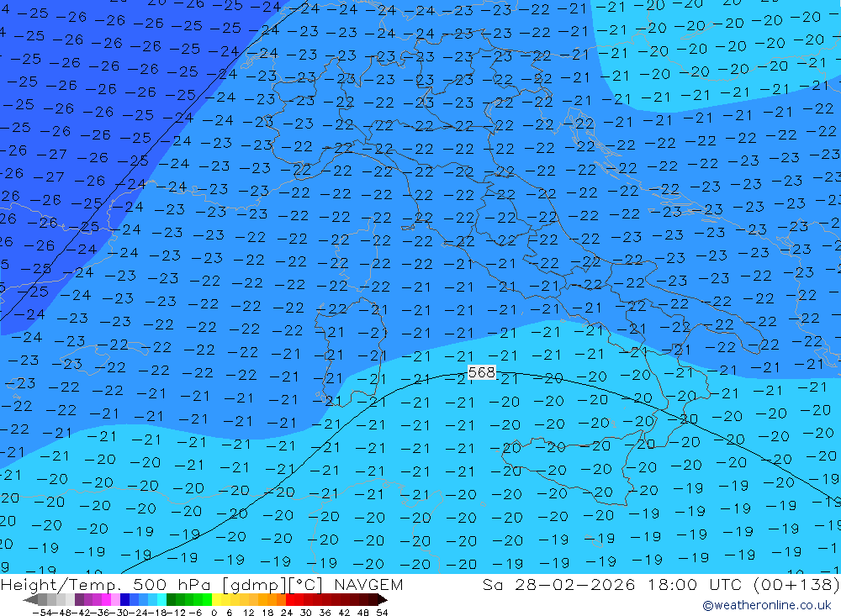Pick the purple legend swatch at -42
The width and height of the screenshot is (841, 616).
[79, 599]
